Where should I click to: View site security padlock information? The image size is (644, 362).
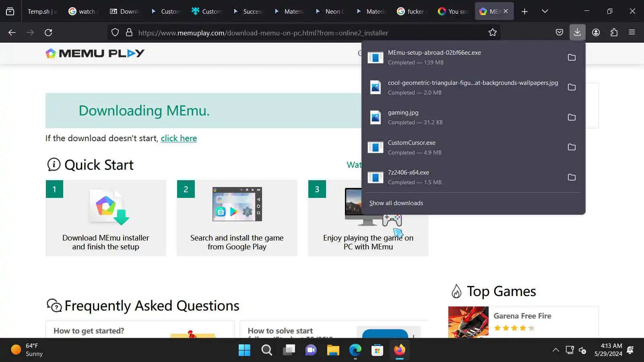[x=129, y=33]
